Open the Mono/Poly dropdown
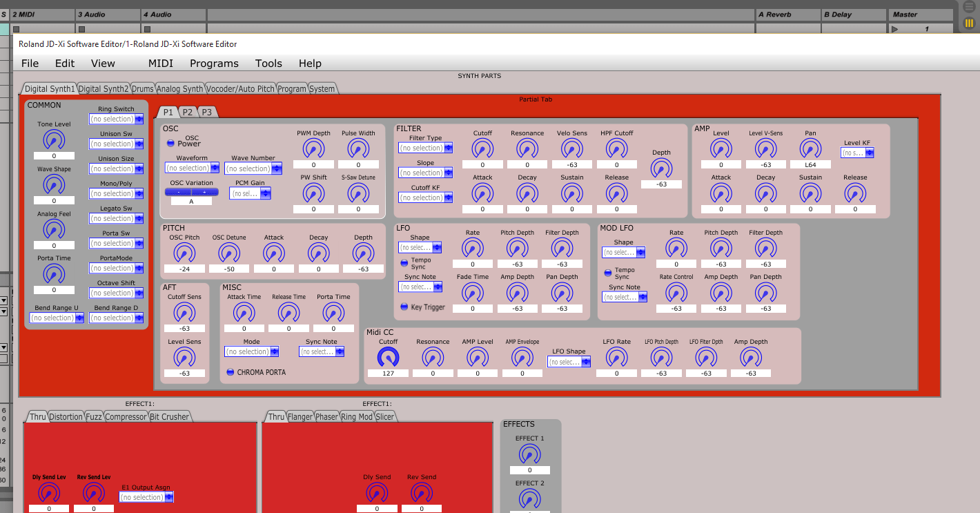This screenshot has height=513, width=980. click(117, 193)
